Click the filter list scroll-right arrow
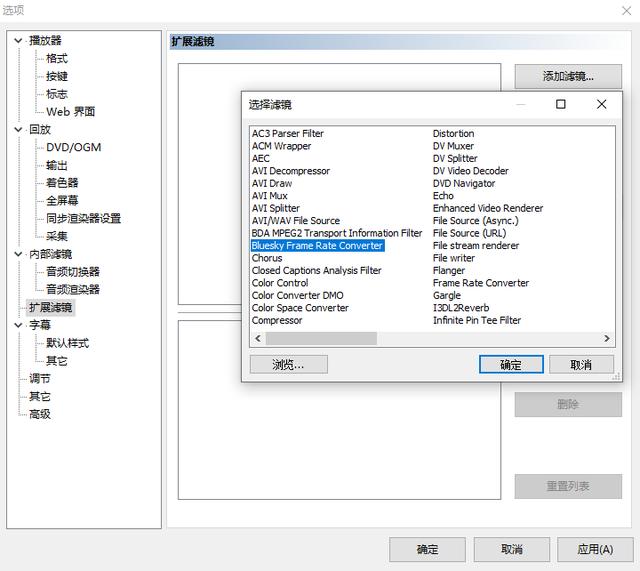Screen dimensions: 640x571 607,338
